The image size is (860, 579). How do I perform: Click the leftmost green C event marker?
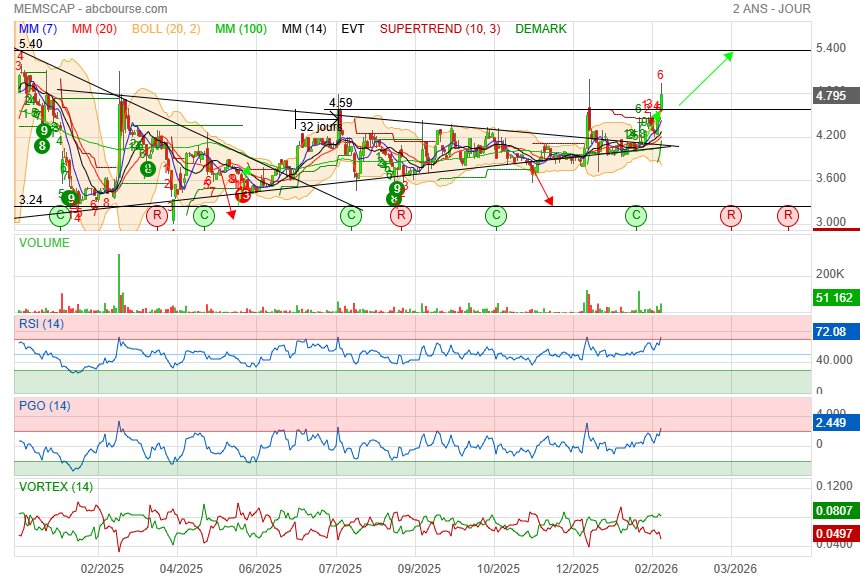pyautogui.click(x=60, y=215)
